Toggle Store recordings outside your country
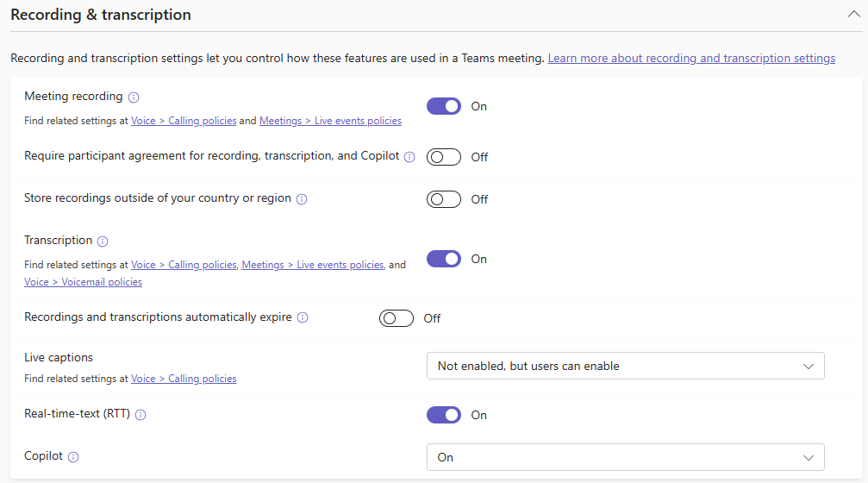Image resolution: width=868 pixels, height=483 pixels. coord(444,199)
